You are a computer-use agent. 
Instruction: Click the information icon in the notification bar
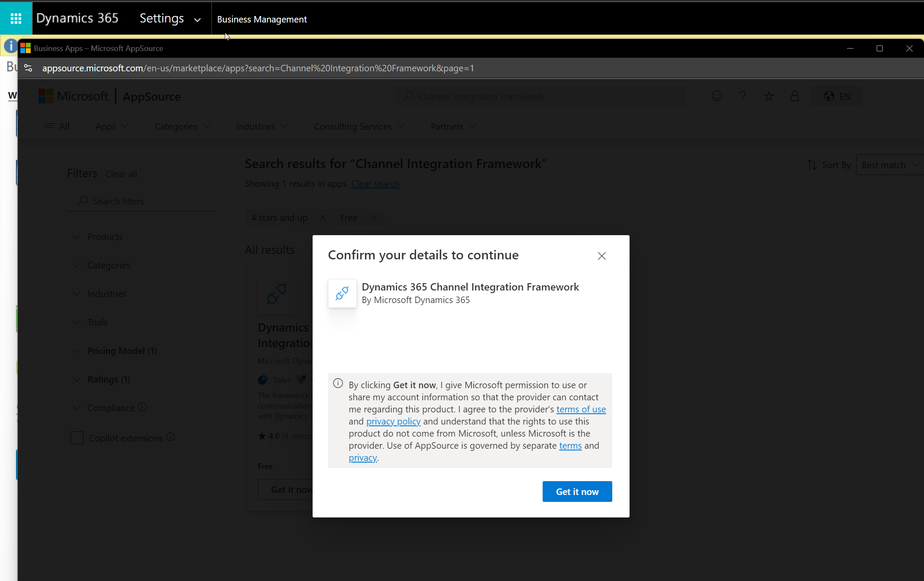(11, 46)
